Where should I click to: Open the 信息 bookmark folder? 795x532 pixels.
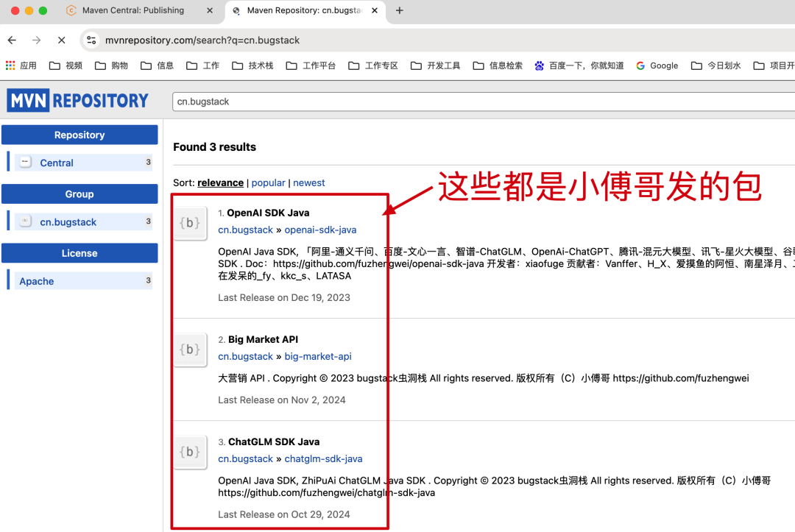(x=158, y=65)
